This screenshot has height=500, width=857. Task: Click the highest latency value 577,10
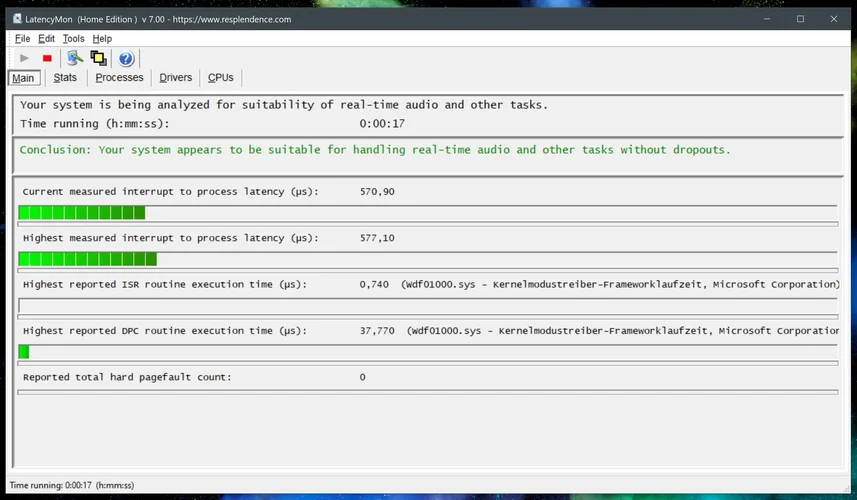click(x=377, y=238)
